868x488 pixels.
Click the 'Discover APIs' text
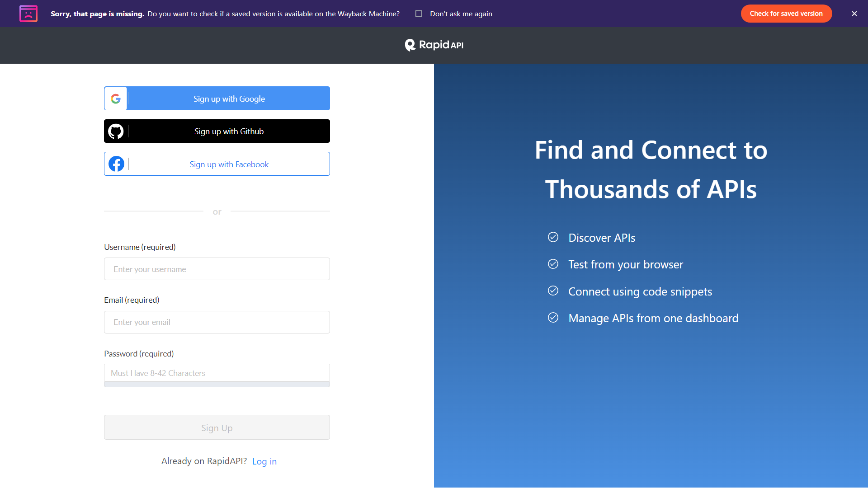coord(602,238)
